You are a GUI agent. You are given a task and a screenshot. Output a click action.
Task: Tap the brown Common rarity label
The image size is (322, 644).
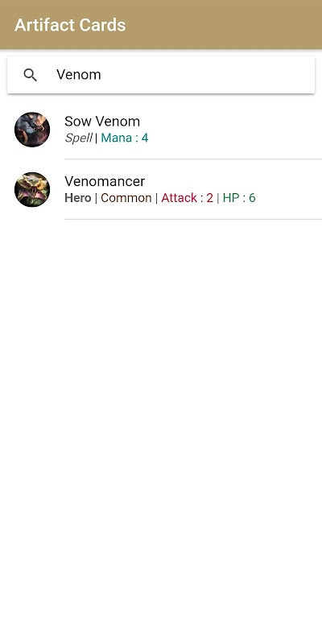tap(126, 198)
